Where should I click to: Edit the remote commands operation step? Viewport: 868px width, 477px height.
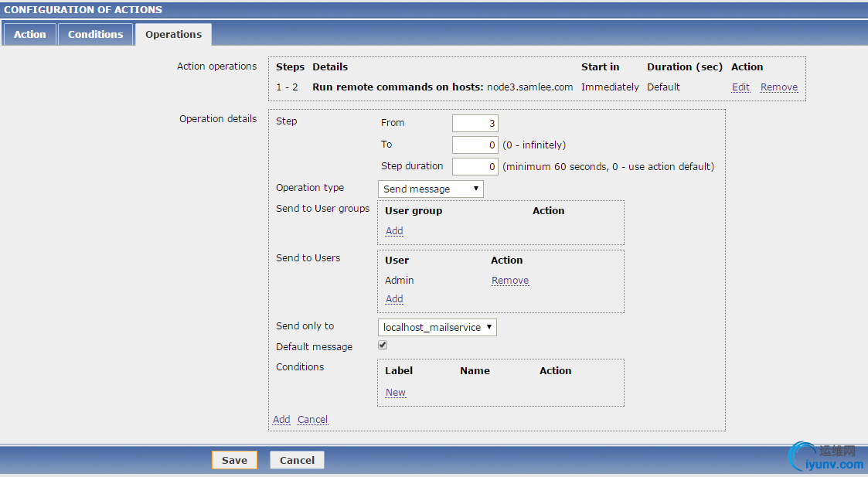click(740, 87)
